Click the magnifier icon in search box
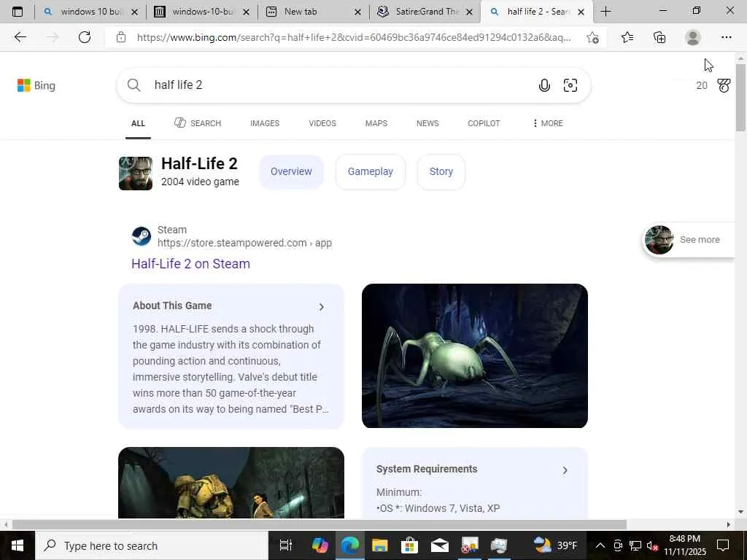747x560 pixels. (134, 85)
